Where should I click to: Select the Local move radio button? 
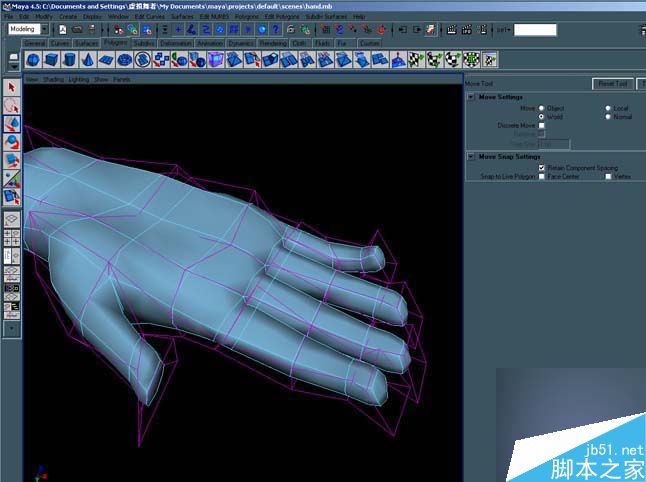(606, 107)
